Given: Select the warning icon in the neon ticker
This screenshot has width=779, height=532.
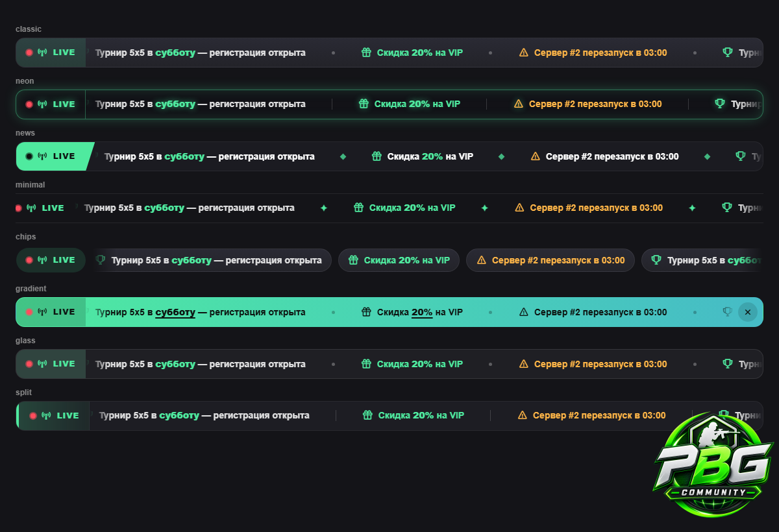Looking at the screenshot, I should (x=519, y=104).
